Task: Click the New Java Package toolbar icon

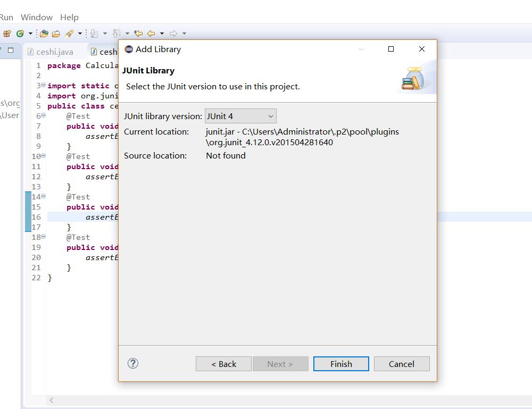Action: pyautogui.click(x=7, y=33)
